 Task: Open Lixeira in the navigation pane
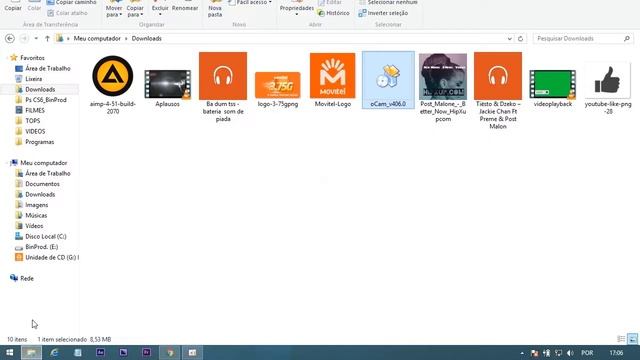coord(29,79)
